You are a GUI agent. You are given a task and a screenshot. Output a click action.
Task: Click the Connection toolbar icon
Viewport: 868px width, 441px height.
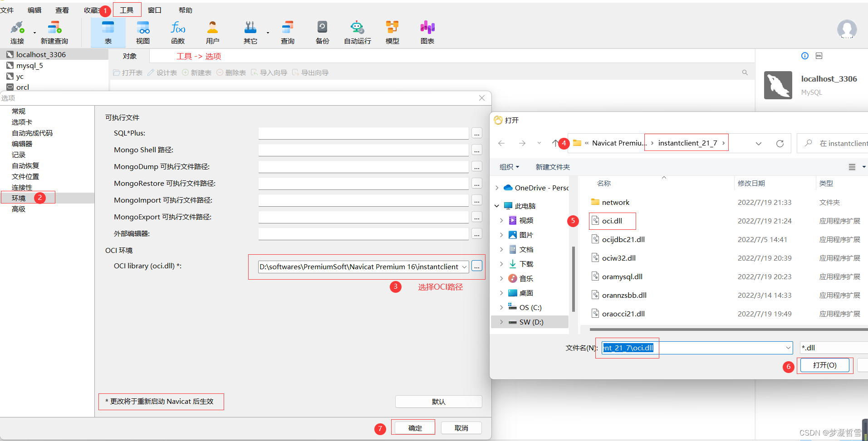point(17,33)
